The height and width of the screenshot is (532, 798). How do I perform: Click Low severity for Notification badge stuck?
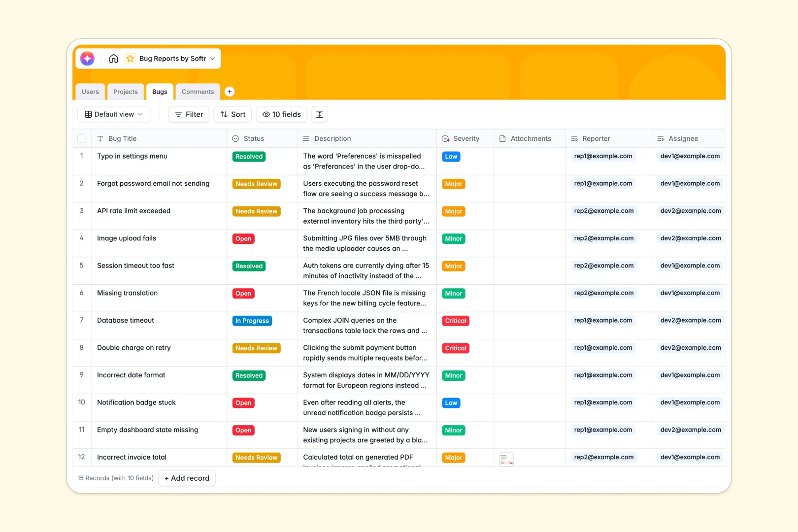point(451,403)
